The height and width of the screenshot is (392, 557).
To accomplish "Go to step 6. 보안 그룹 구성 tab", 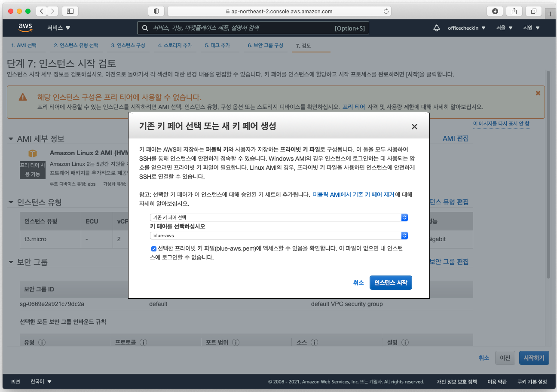I will [x=265, y=46].
